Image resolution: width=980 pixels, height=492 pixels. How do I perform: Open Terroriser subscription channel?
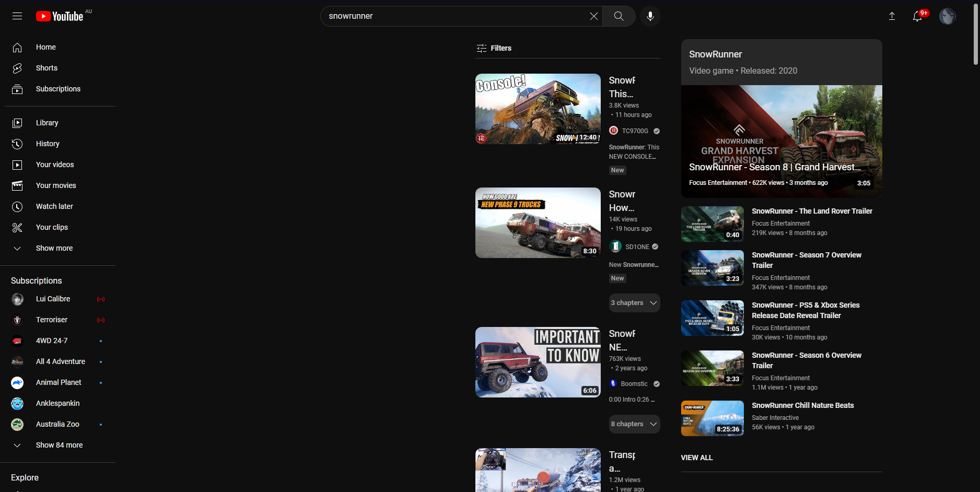(60, 320)
